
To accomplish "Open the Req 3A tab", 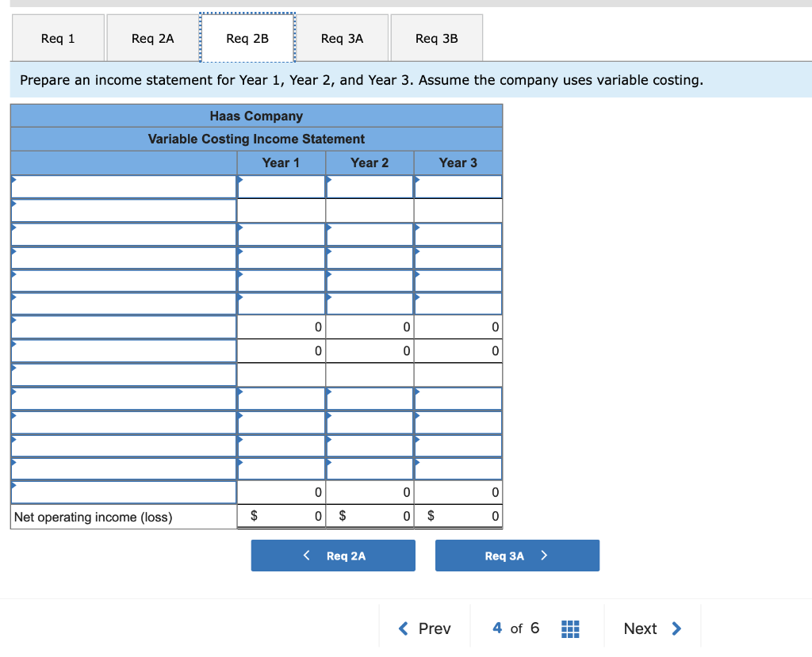I will click(x=343, y=37).
